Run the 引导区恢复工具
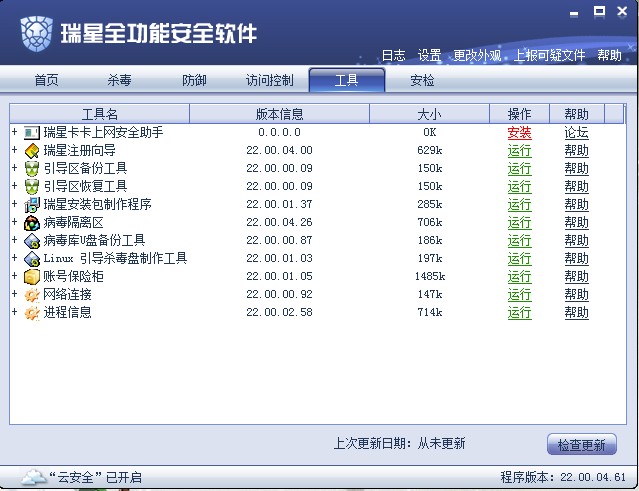The height and width of the screenshot is (491, 639). [x=520, y=187]
